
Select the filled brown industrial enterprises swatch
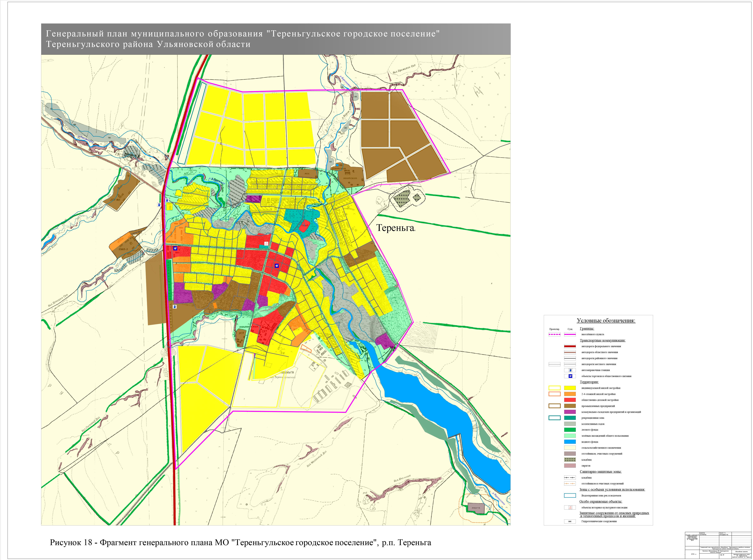(570, 406)
